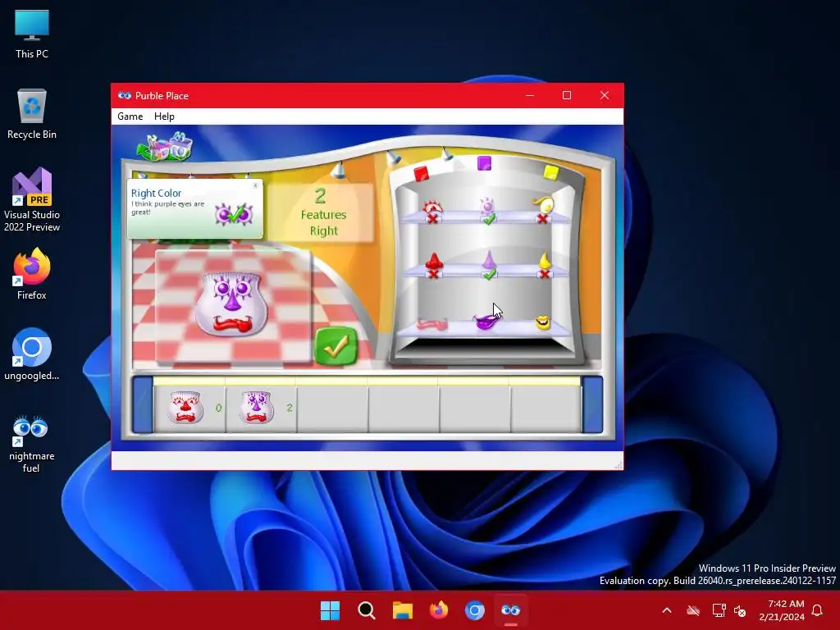This screenshot has width=840, height=630.
Task: Click the 2 Features Right sign
Action: pyautogui.click(x=322, y=212)
